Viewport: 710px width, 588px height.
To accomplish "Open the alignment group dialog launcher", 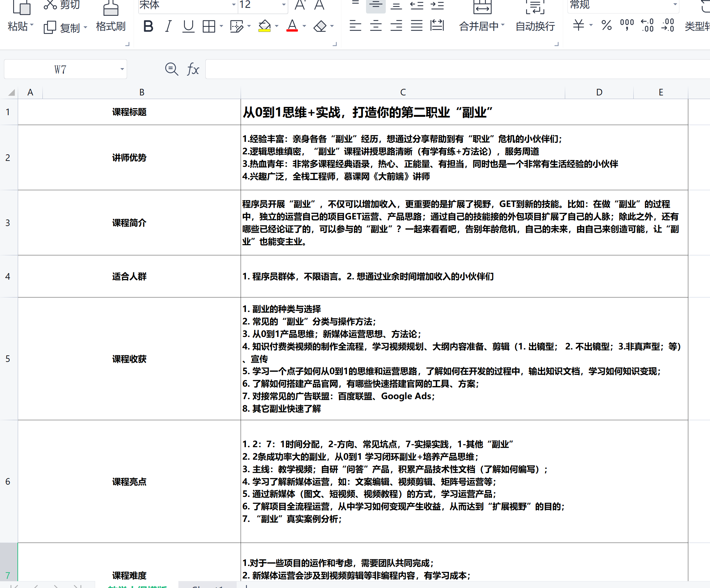I will [x=557, y=44].
